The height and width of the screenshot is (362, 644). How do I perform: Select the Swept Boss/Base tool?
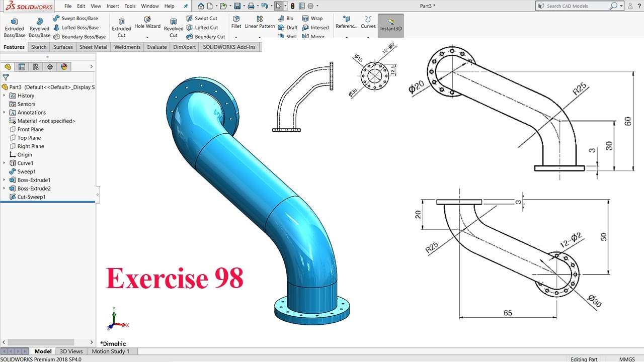coord(75,19)
